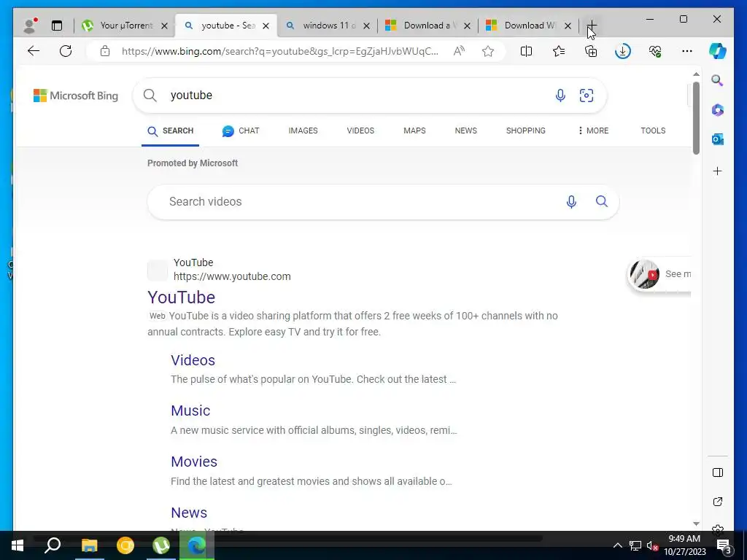This screenshot has width=747, height=560.
Task: Open the Copilot sidebar
Action: (718, 51)
